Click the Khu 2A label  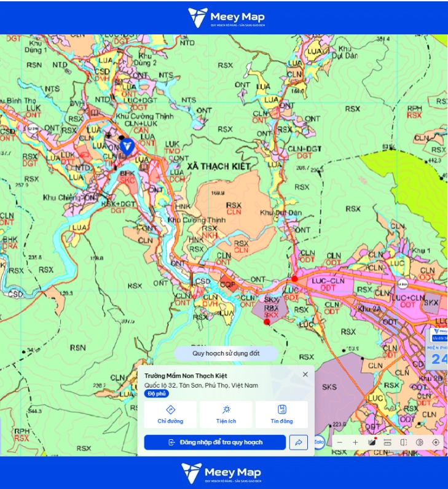coord(369,309)
